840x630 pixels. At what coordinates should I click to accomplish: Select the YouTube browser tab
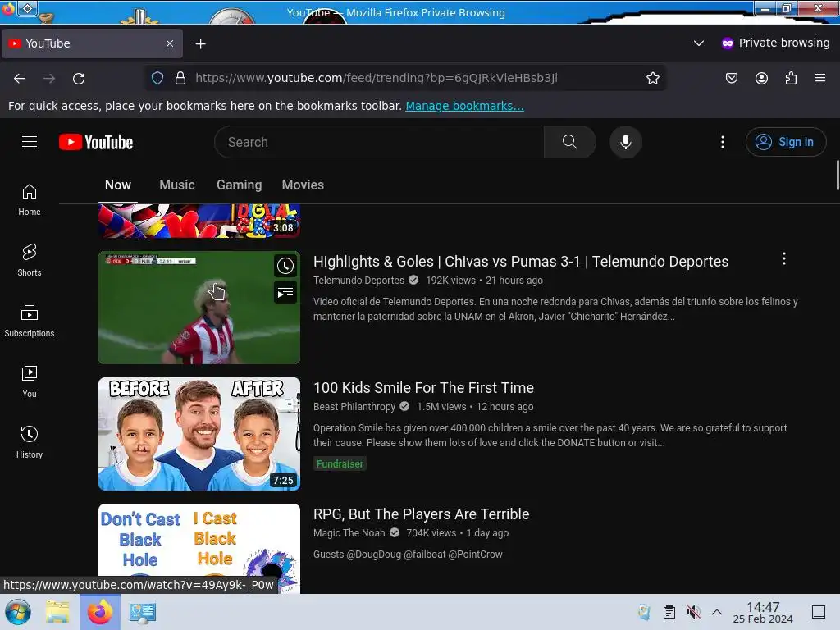[x=92, y=43]
